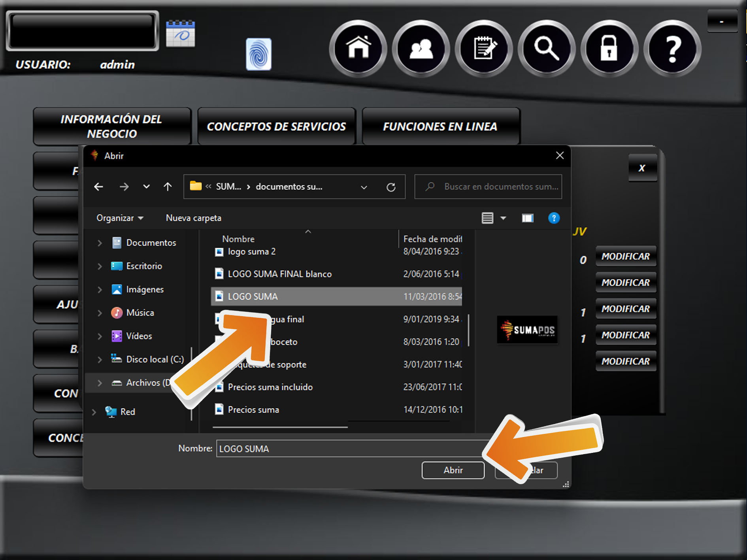Click the fingerprint icon
The image size is (747, 560).
coord(258,54)
